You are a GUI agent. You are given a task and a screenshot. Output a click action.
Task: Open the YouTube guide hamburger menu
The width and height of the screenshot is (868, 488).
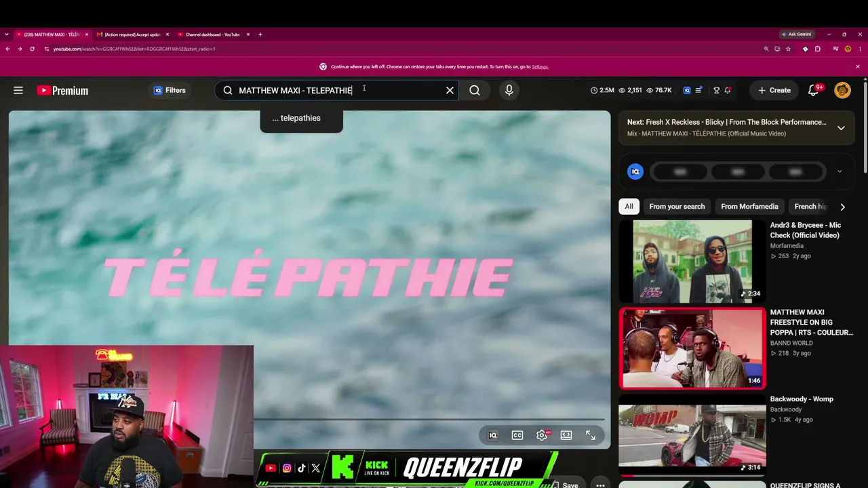[18, 90]
